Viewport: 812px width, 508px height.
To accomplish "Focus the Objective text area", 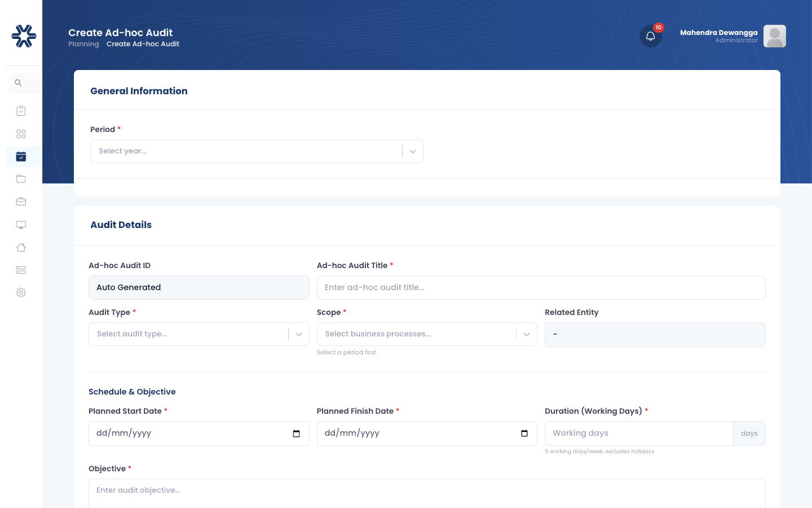I will click(427, 493).
